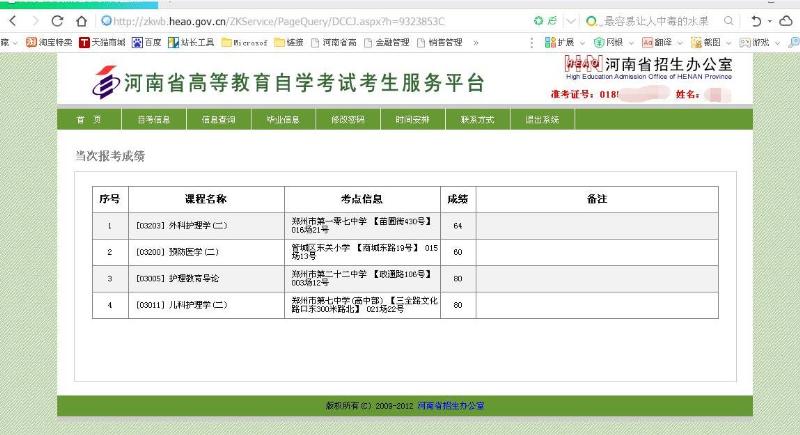Image resolution: width=800 pixels, height=435 pixels.
Task: Click the 成绩 column header
Action: 458,199
